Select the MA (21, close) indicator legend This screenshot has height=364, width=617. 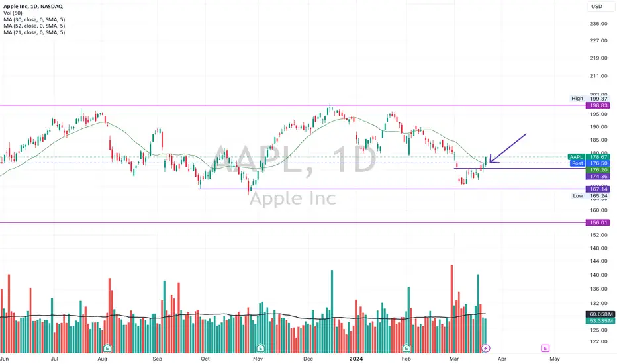pos(34,32)
